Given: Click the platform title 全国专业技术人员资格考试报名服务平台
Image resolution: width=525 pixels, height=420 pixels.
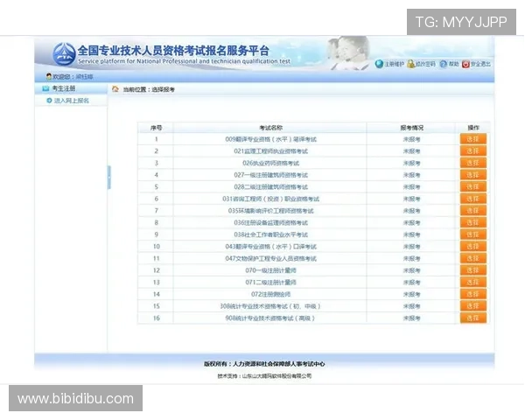Looking at the screenshot, I should (173, 51).
